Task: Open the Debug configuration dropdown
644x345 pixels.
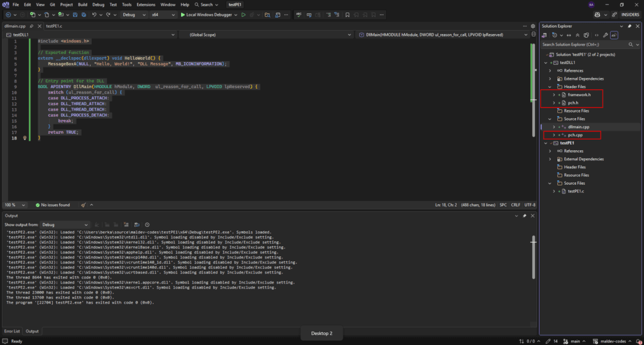Action: pos(132,14)
